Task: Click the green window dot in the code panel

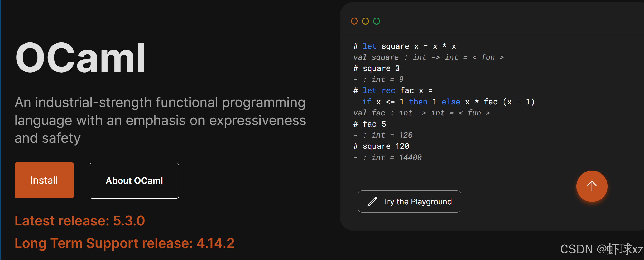Action: tap(377, 21)
